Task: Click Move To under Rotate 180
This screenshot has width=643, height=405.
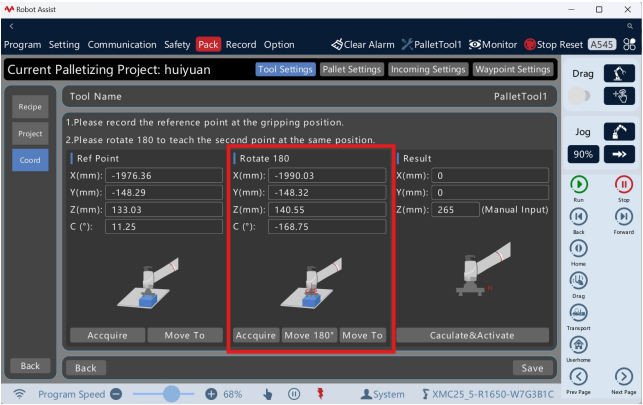Action: pyautogui.click(x=363, y=335)
